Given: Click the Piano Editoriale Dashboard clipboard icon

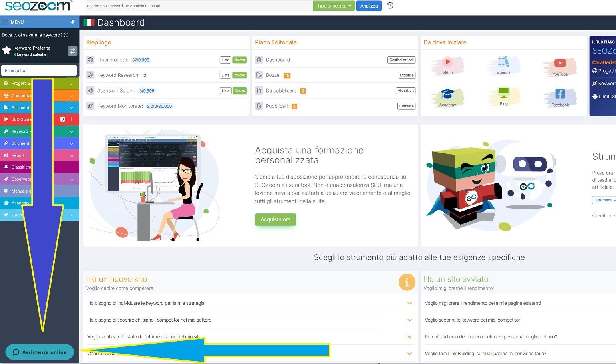Looking at the screenshot, I should point(259,60).
